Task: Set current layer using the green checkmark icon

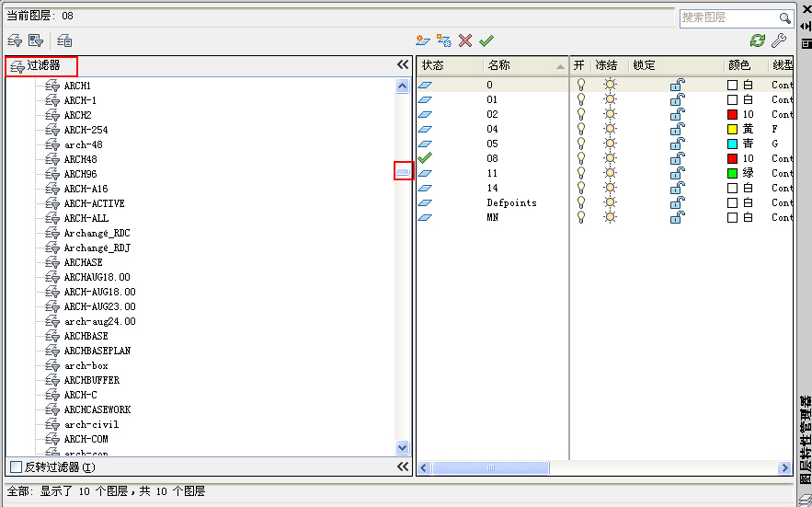Action: pyautogui.click(x=486, y=40)
